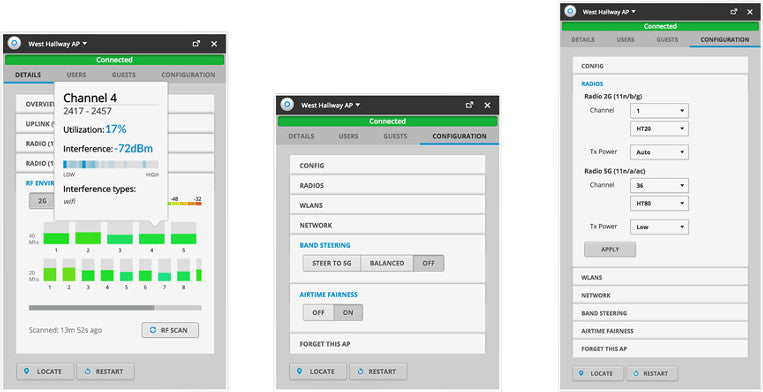Expand Forget This AP in right window
Viewport: 763px width, 392px height.
660,349
